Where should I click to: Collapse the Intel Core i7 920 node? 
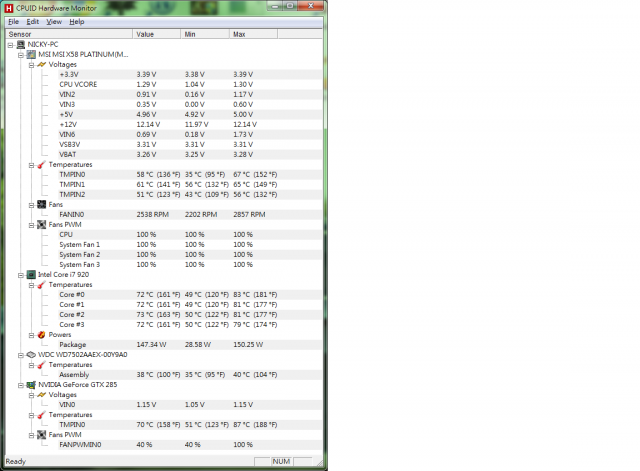point(21,275)
